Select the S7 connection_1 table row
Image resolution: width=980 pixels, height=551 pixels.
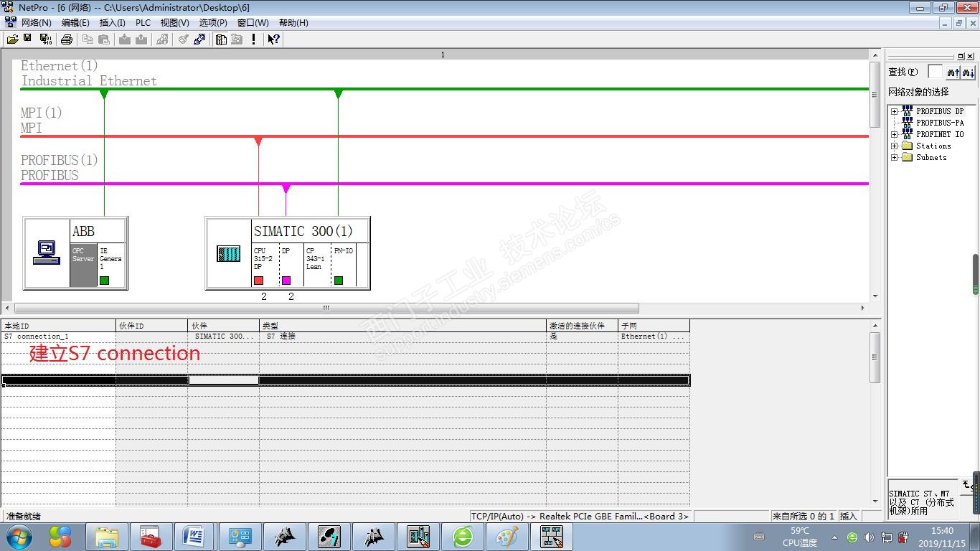(x=345, y=336)
